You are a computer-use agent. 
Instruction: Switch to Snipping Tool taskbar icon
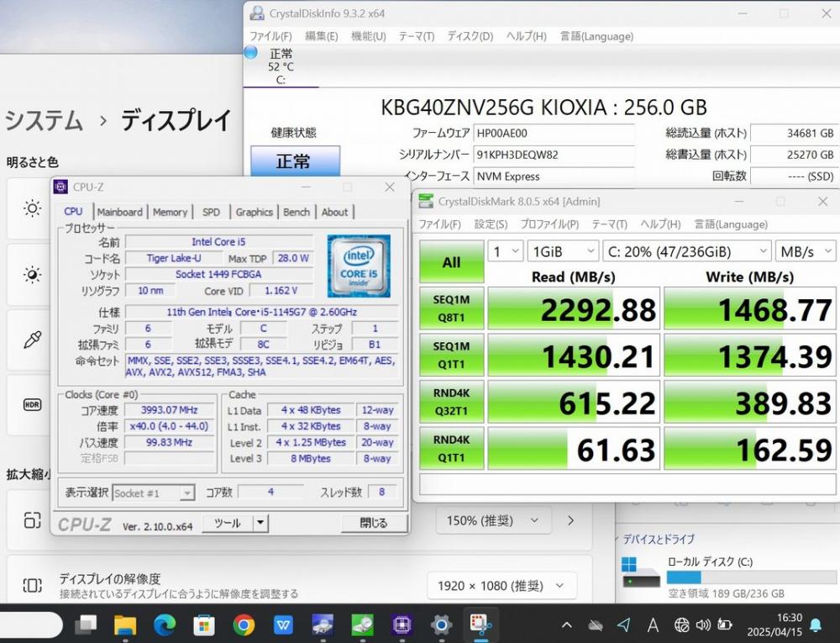pyautogui.click(x=480, y=625)
